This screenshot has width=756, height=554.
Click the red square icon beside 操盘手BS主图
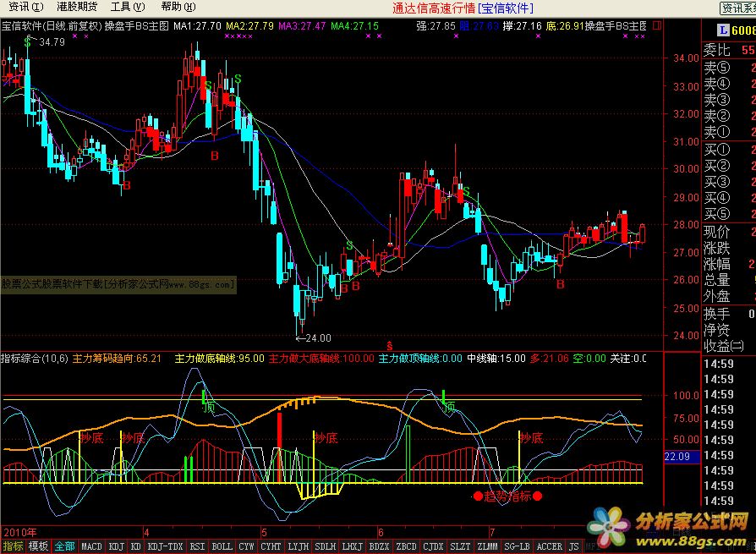(657, 25)
